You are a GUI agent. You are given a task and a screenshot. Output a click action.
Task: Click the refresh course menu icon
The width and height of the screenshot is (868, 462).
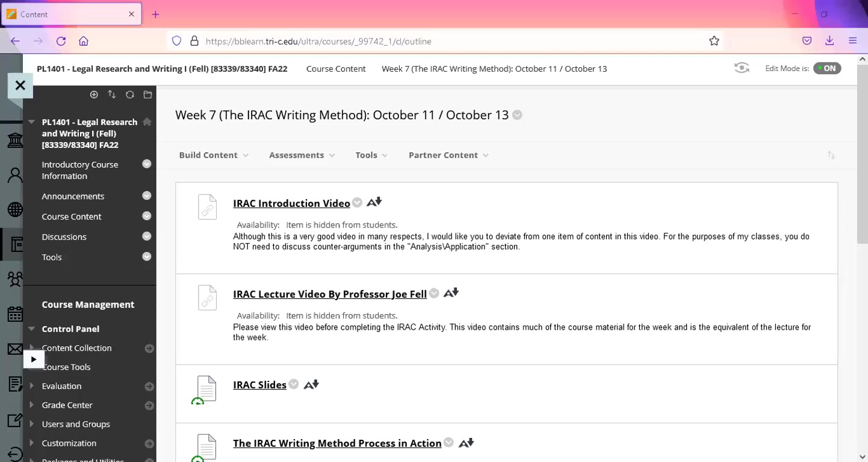click(x=129, y=94)
